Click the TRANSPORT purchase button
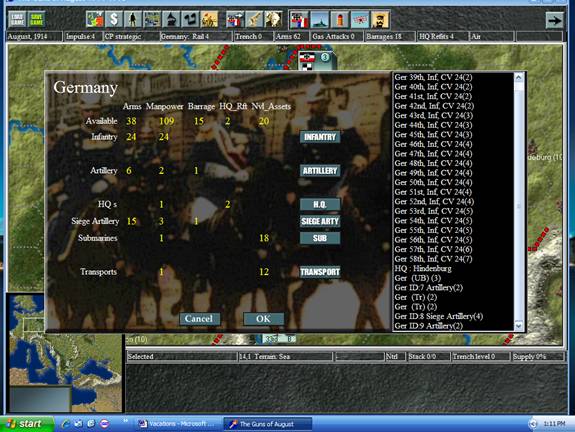Image resolution: width=575 pixels, height=432 pixels. pyautogui.click(x=320, y=272)
